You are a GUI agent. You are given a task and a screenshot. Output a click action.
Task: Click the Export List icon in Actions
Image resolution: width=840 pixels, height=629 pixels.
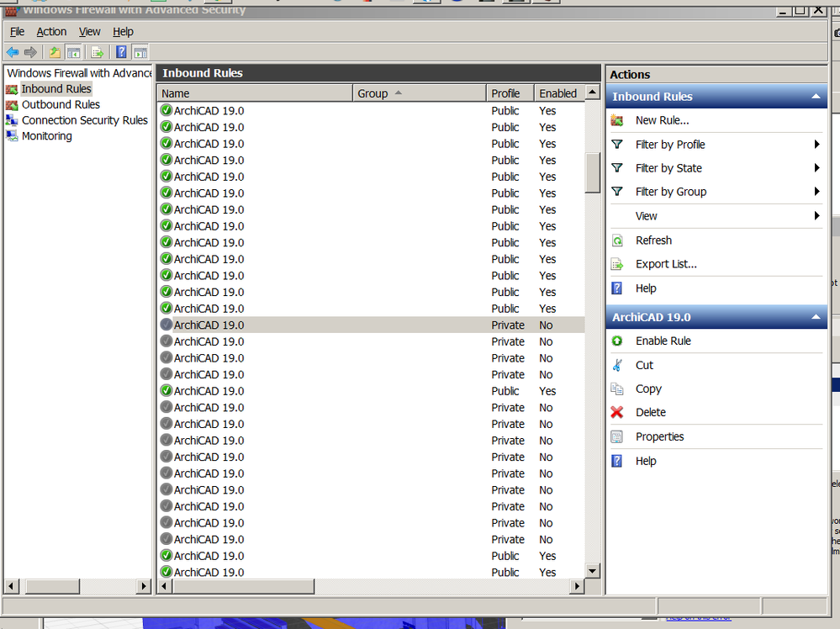pos(617,264)
